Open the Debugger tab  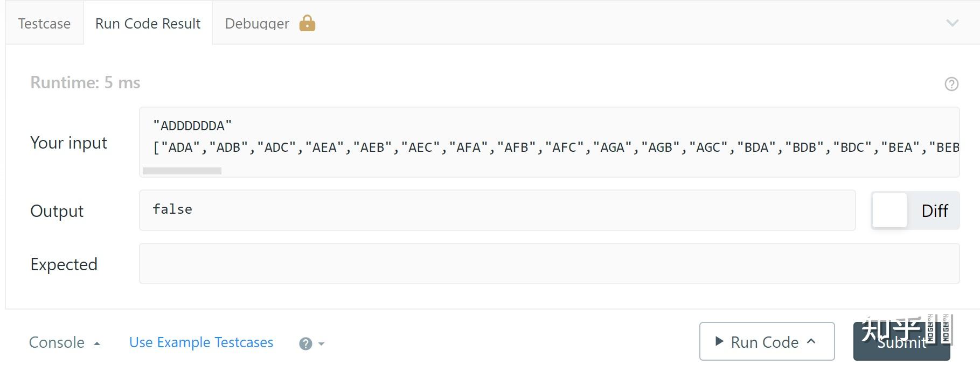click(x=257, y=24)
